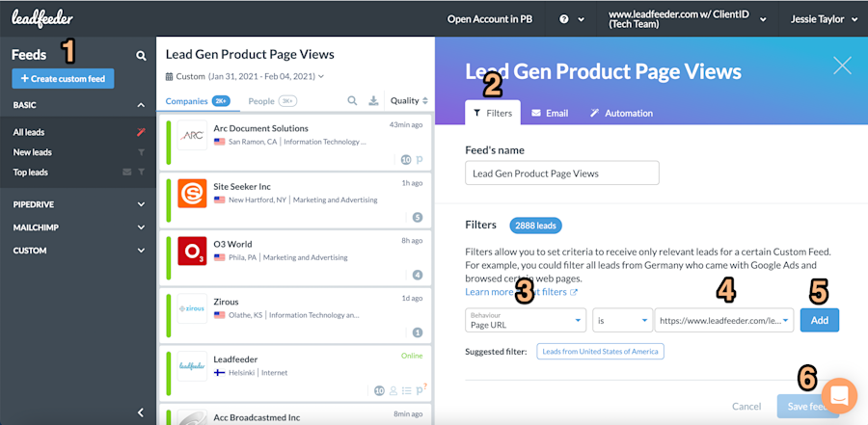Open the O3 World lead name
868x425 pixels.
[x=232, y=244]
